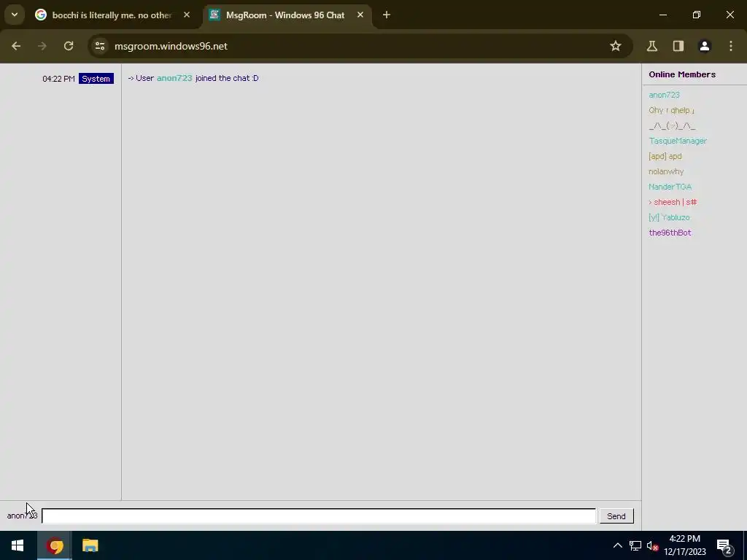Viewport: 747px width, 560px height.
Task: Show hidden system tray icons
Action: [617, 545]
